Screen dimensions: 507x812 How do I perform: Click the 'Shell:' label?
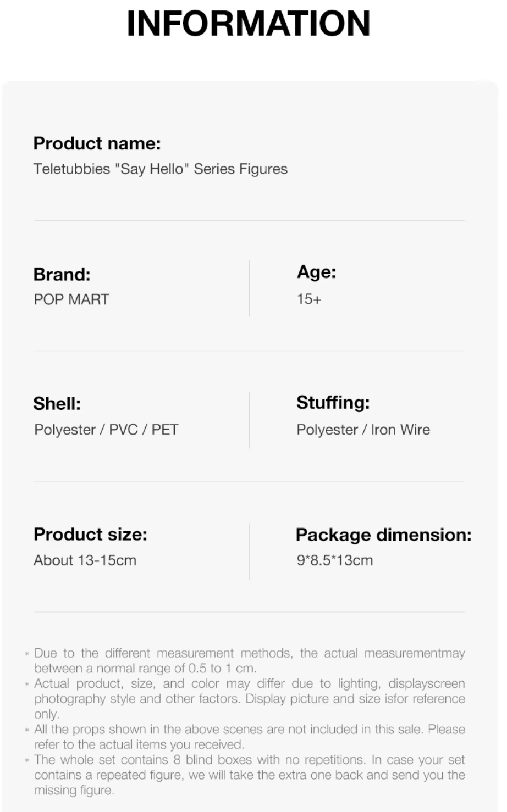coord(57,404)
